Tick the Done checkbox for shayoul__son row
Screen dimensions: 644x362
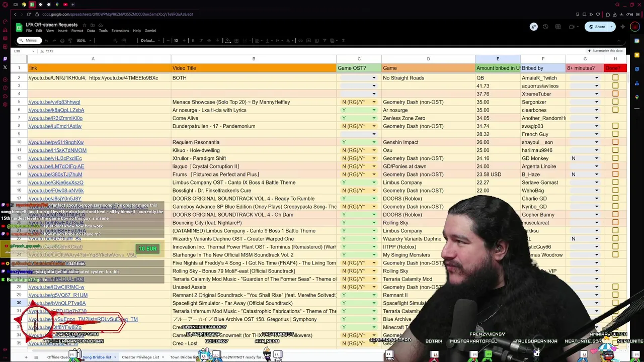(615, 142)
